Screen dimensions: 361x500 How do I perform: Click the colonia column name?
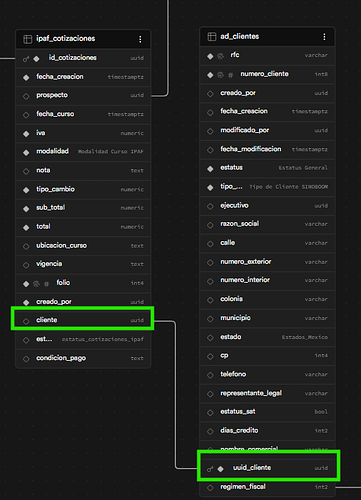(231, 299)
